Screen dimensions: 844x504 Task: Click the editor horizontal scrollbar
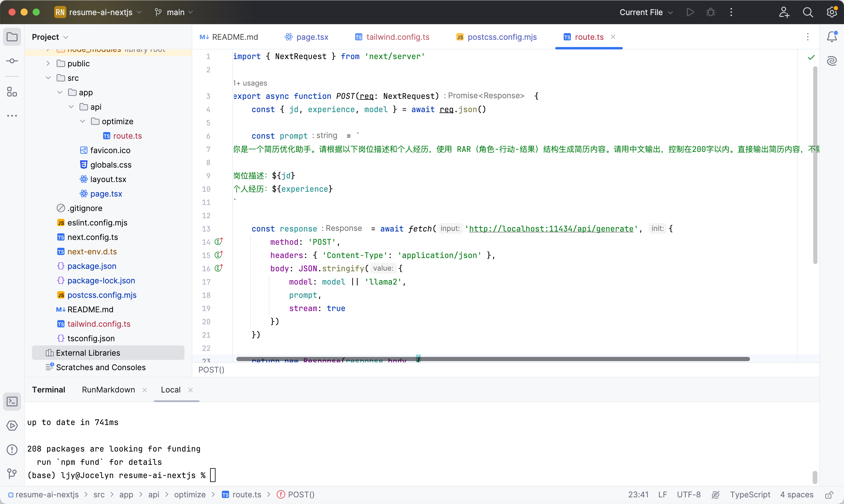[x=493, y=359]
